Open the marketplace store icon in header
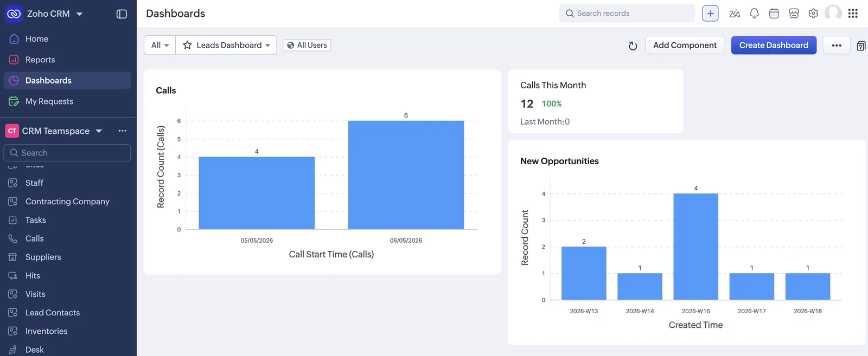The image size is (868, 356). point(794,14)
